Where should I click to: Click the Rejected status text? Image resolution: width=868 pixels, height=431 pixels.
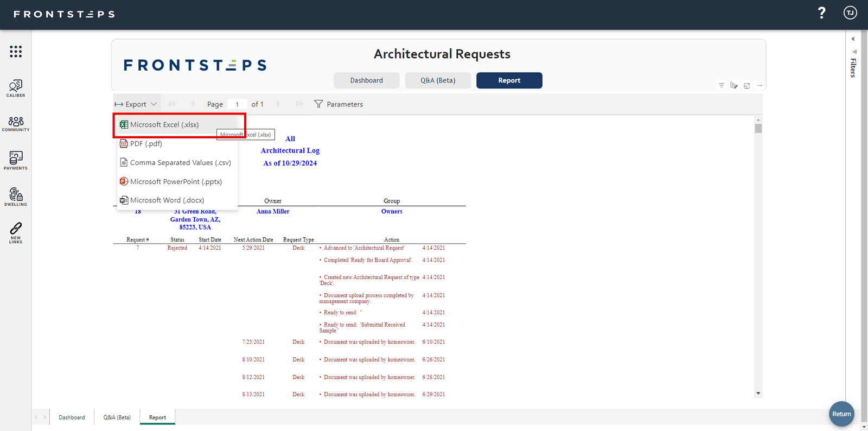(177, 248)
